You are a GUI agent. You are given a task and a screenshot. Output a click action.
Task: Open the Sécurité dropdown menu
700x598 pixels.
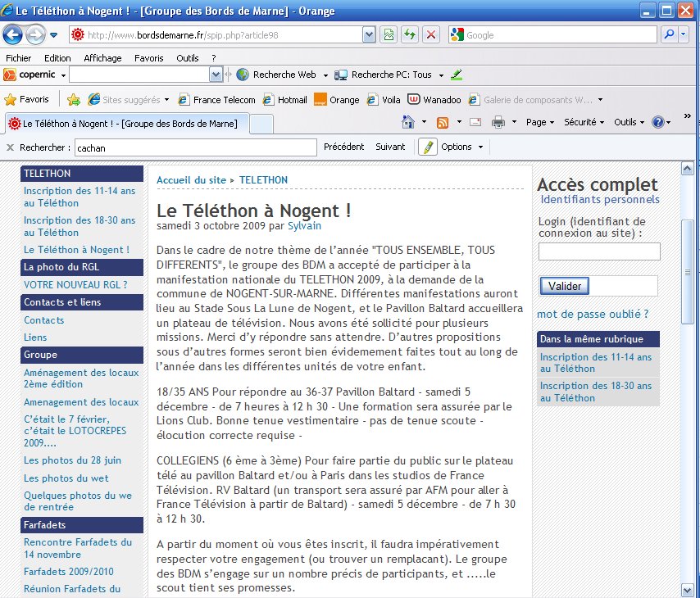point(584,122)
